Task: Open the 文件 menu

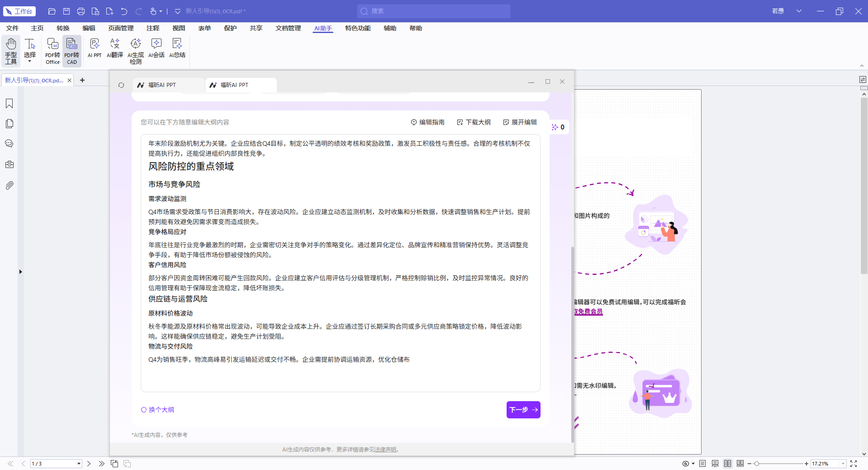Action: (x=12, y=28)
